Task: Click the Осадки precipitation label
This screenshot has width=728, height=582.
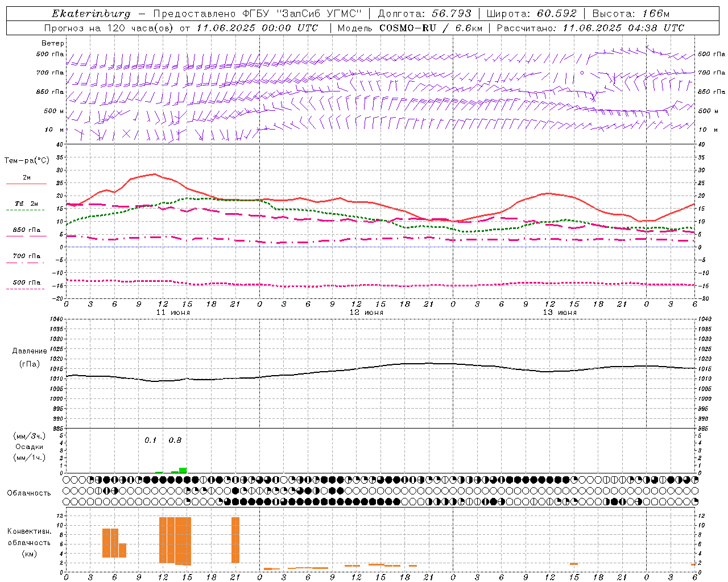Action: click(29, 447)
